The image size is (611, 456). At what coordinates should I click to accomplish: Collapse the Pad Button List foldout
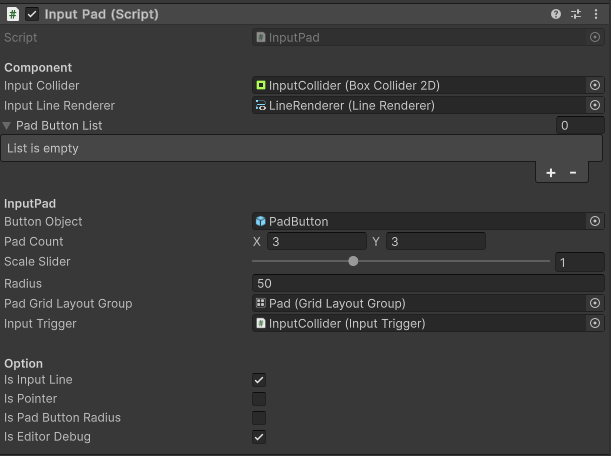point(7,125)
